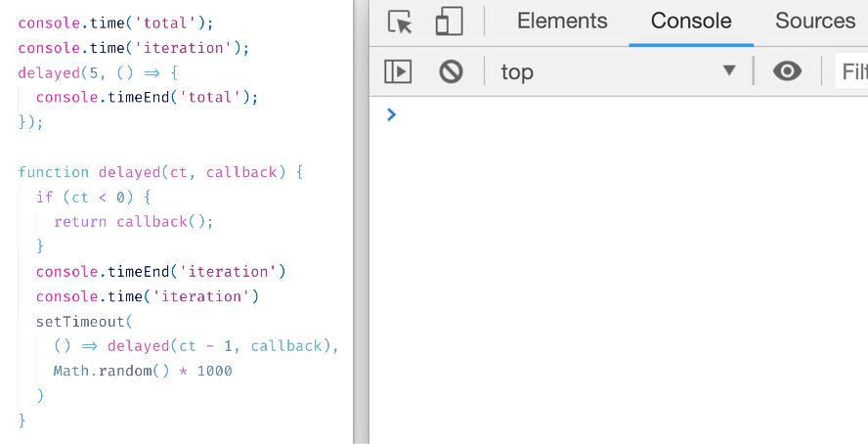Place cursor on console.time('total') line

click(115, 23)
